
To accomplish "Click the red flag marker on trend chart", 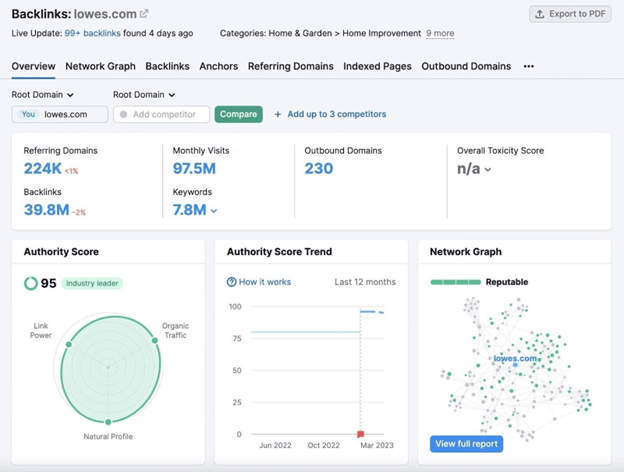I will [x=361, y=434].
